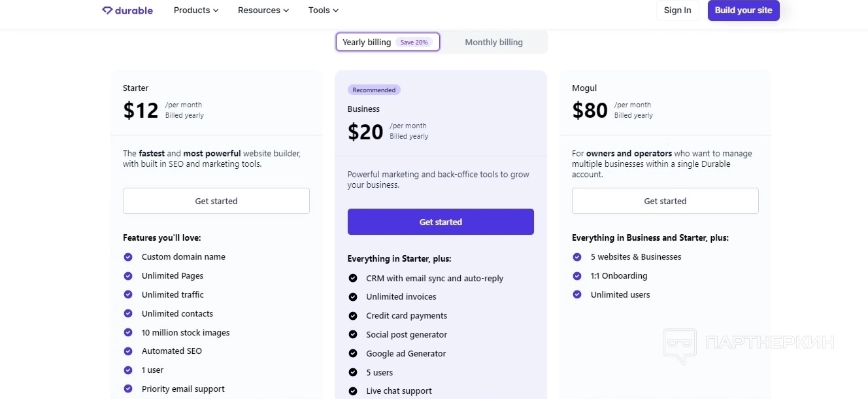868x399 pixels.
Task: Click checkmark icon beside Custom domain name
Action: pyautogui.click(x=128, y=257)
